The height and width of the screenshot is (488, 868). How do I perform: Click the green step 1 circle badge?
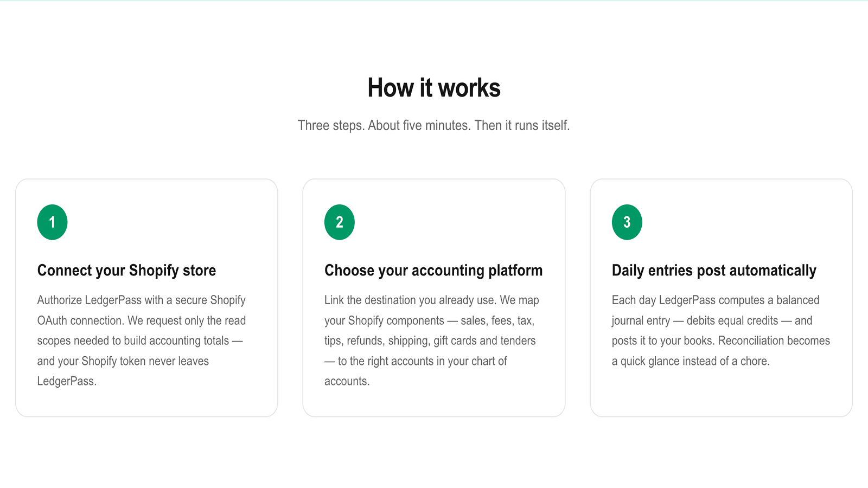click(x=52, y=222)
